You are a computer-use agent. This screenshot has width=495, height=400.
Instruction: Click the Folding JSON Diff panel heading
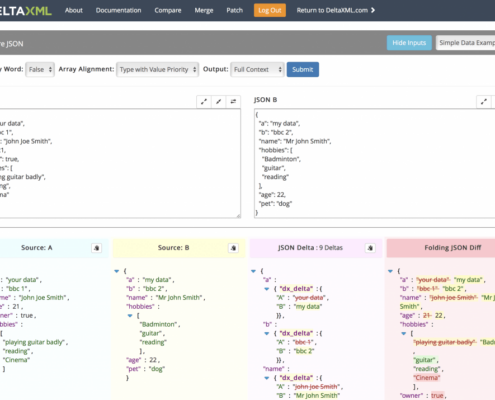pos(453,248)
